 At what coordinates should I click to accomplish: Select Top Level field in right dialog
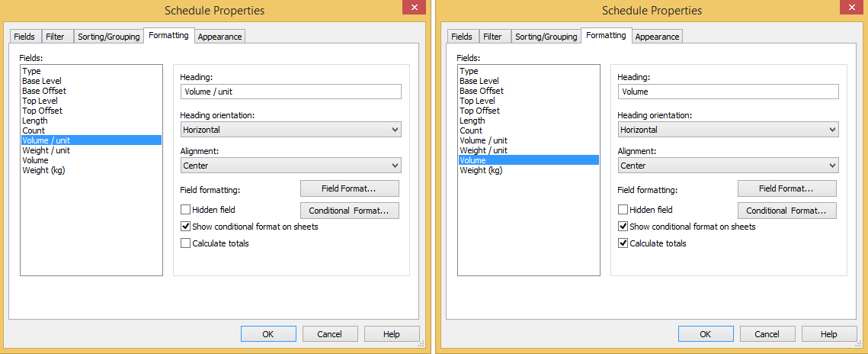pos(529,101)
